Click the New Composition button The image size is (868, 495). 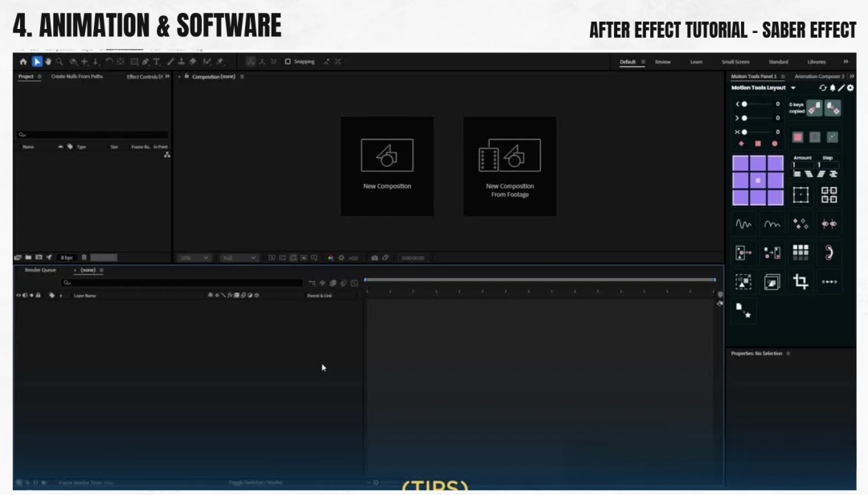387,166
